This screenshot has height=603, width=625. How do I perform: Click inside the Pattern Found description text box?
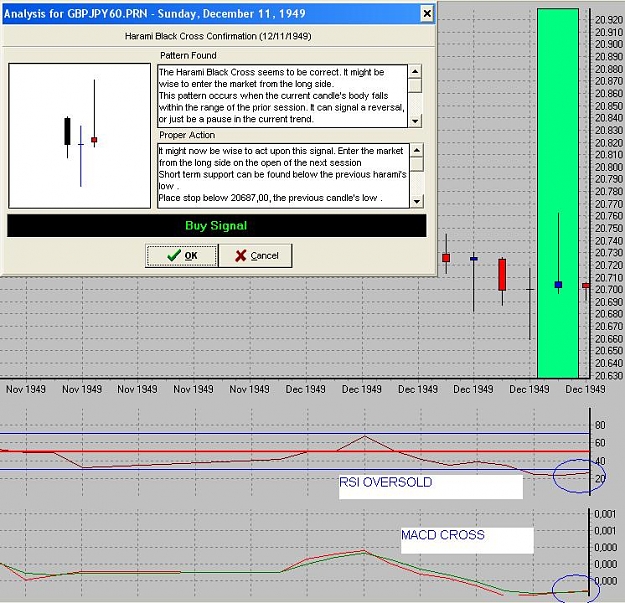point(282,96)
